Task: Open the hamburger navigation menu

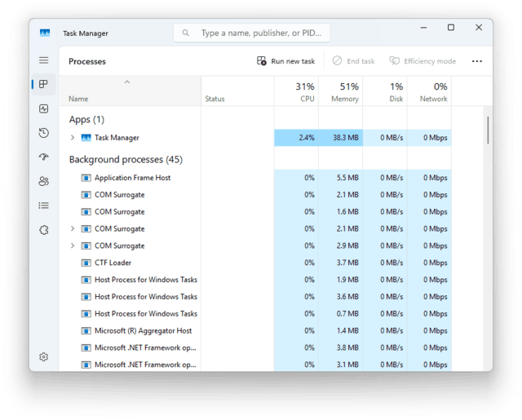Action: click(43, 60)
